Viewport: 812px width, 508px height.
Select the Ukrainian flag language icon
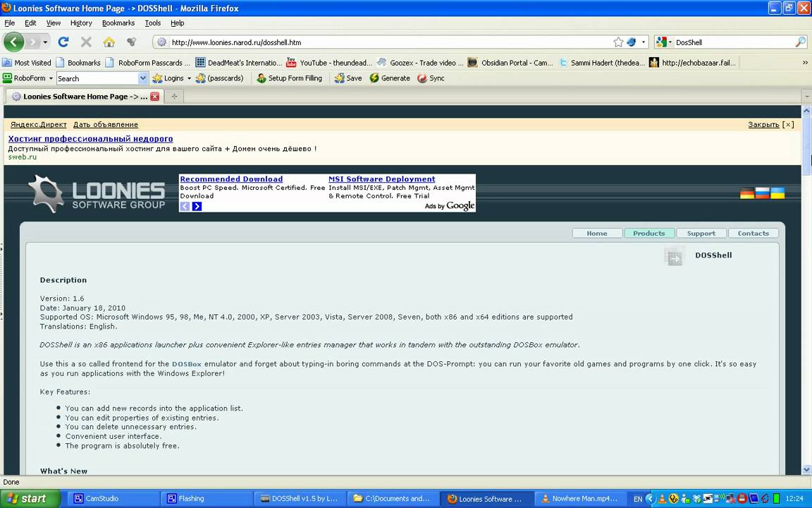tap(778, 193)
